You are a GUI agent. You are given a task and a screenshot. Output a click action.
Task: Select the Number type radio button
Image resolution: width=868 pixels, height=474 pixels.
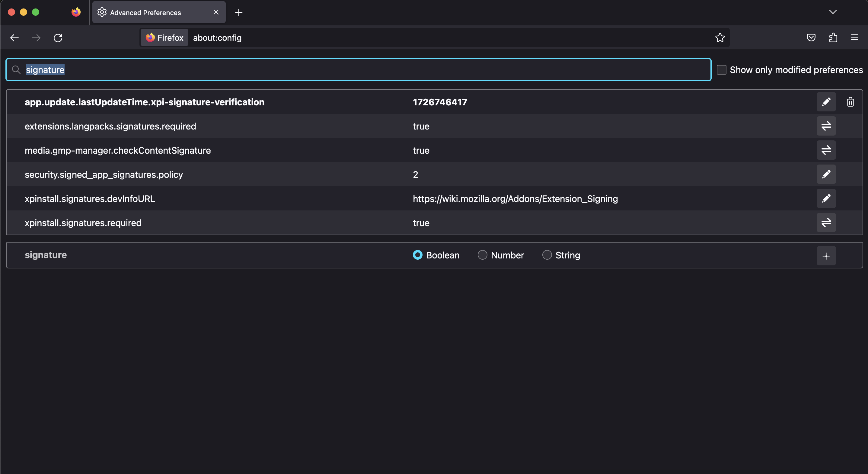[x=482, y=255]
